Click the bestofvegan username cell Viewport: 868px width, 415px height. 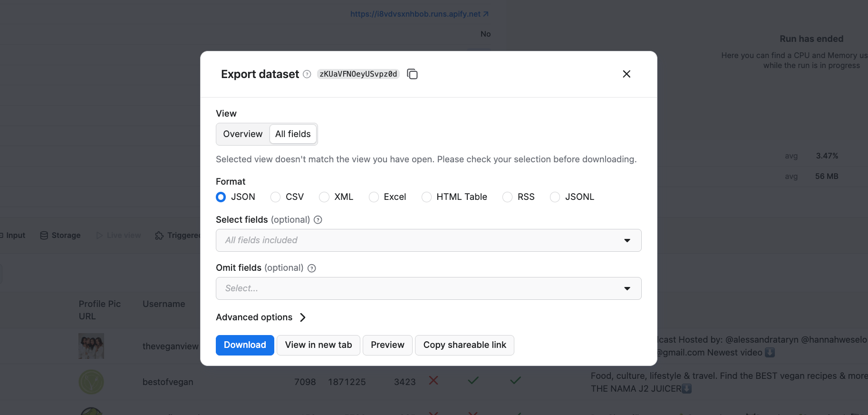(x=168, y=382)
